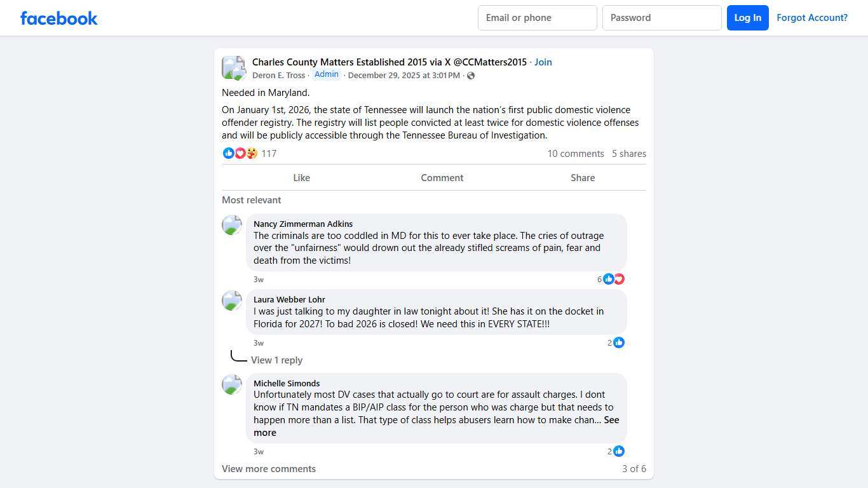Open the post reaction emoji icons beside 117
This screenshot has width=868, height=488.
[x=241, y=153]
